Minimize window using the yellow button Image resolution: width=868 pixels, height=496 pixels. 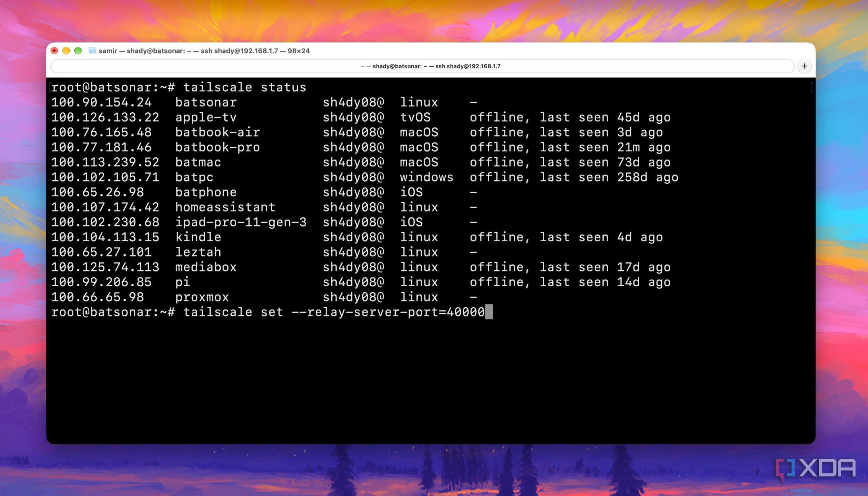click(x=66, y=51)
